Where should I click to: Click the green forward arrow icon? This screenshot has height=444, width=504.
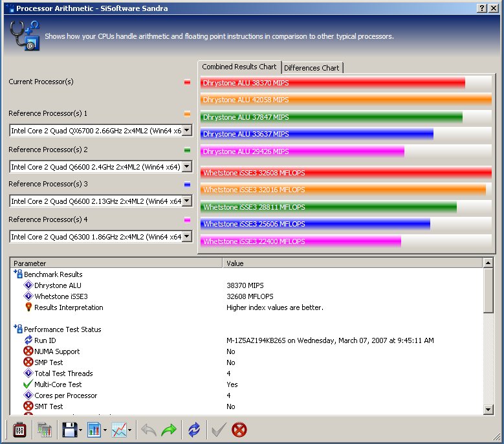[x=169, y=430]
